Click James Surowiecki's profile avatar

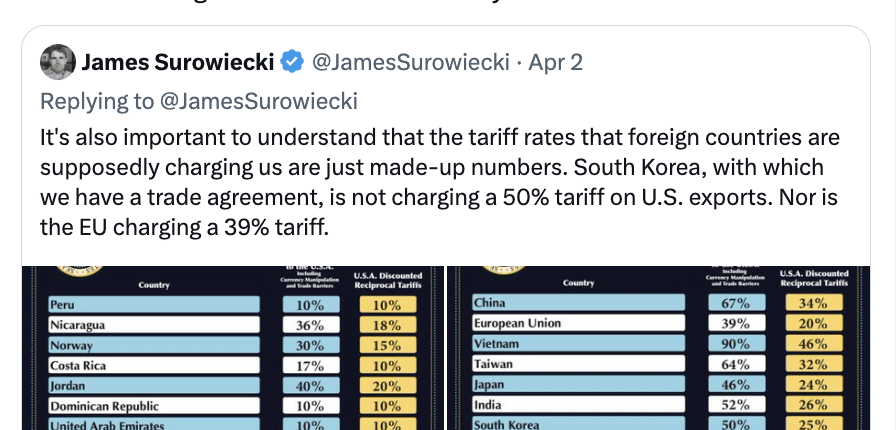click(x=57, y=64)
